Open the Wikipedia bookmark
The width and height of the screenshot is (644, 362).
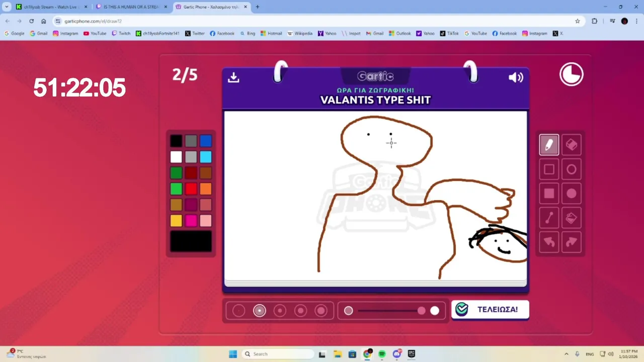click(x=300, y=34)
